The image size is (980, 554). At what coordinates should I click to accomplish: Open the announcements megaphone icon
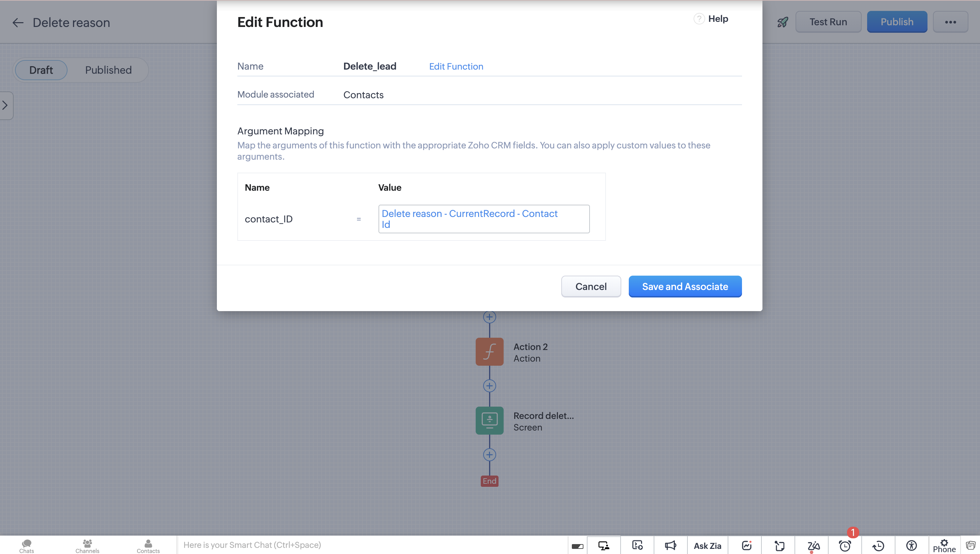click(x=670, y=545)
